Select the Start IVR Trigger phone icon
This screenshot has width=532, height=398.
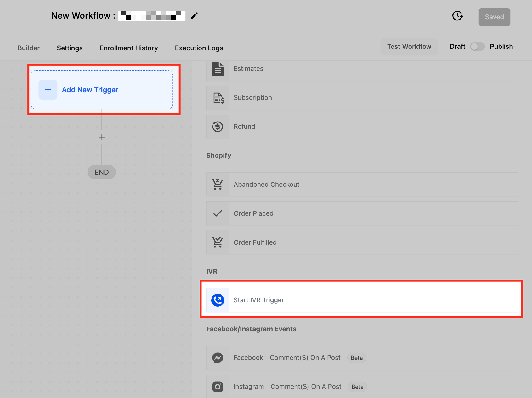218,300
